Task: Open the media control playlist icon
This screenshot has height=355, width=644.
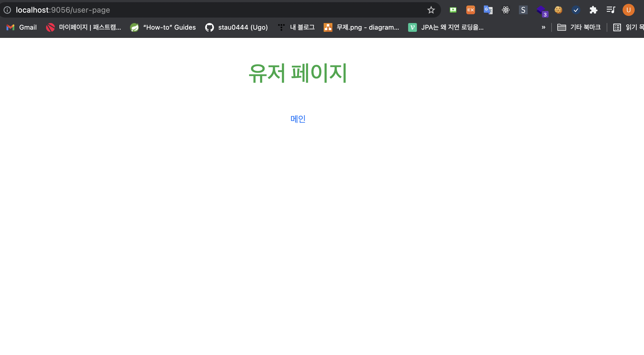Action: pos(611,10)
